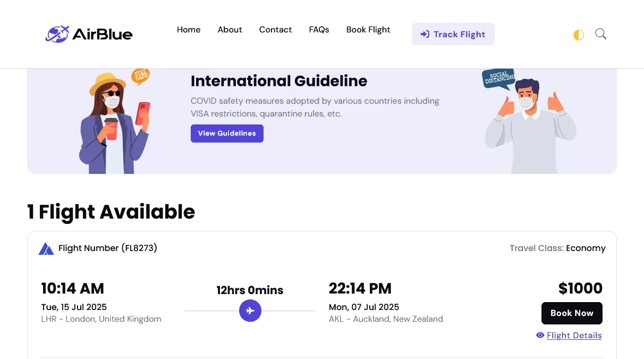This screenshot has width=644, height=359.
Task: Open the About section
Action: (x=230, y=30)
